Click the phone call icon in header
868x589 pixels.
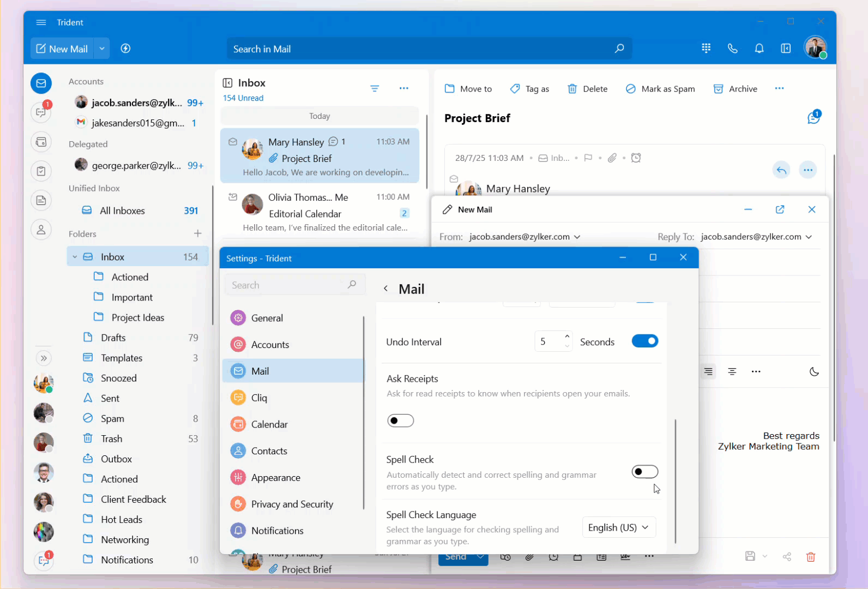click(733, 49)
